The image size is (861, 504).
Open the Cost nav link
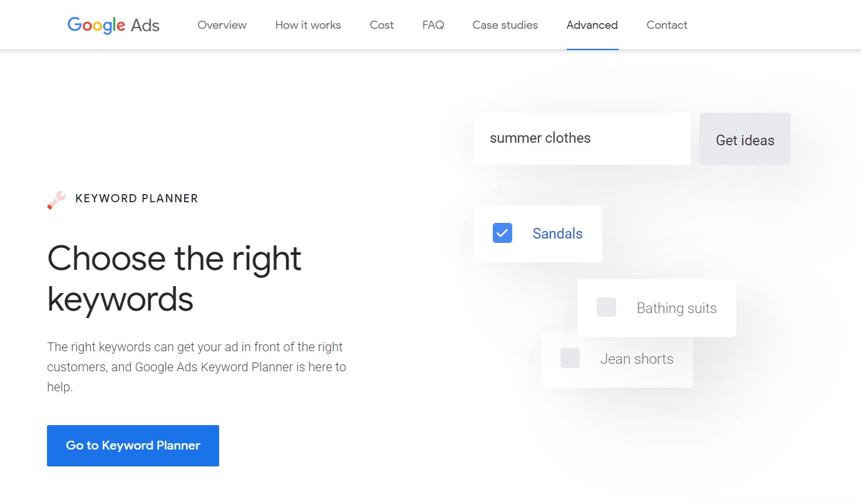click(x=382, y=25)
